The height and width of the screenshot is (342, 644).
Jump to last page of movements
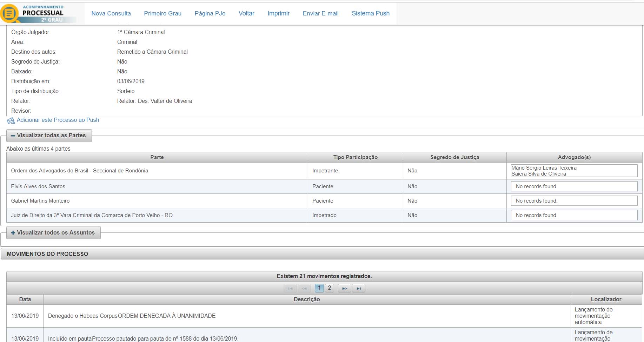pyautogui.click(x=358, y=288)
